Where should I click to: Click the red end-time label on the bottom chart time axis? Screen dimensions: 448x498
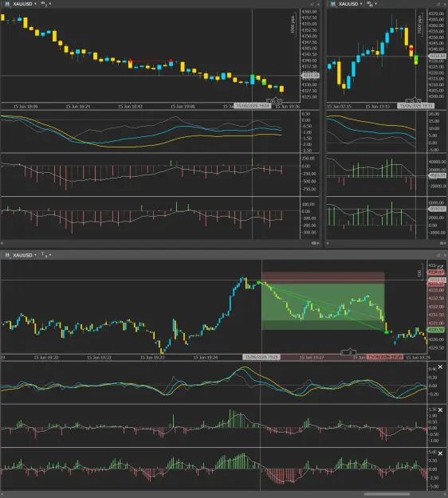click(385, 357)
